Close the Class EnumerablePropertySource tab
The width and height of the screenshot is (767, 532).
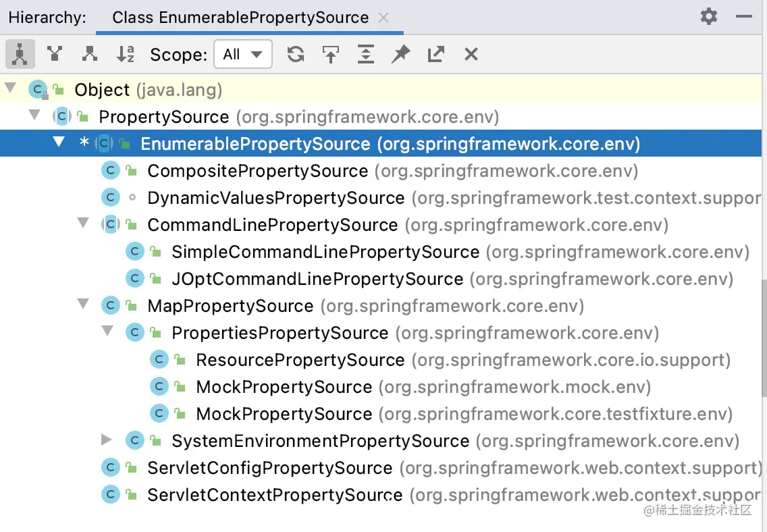coord(383,18)
